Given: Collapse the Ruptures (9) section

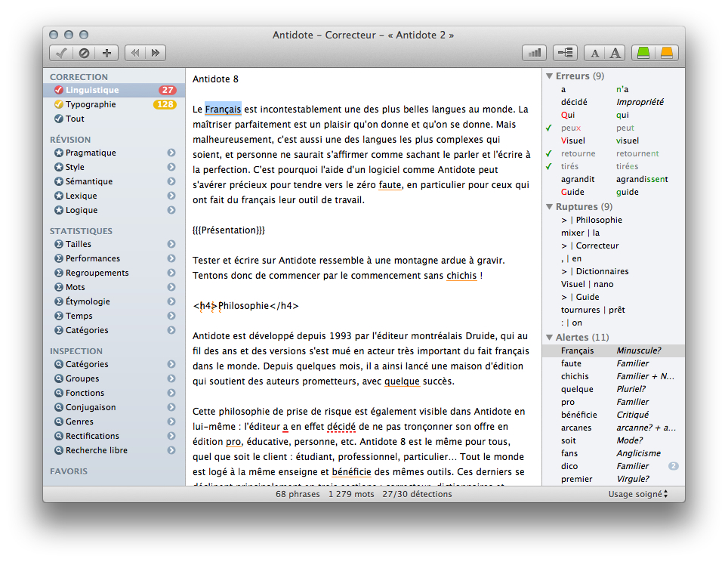Looking at the screenshot, I should point(549,206).
